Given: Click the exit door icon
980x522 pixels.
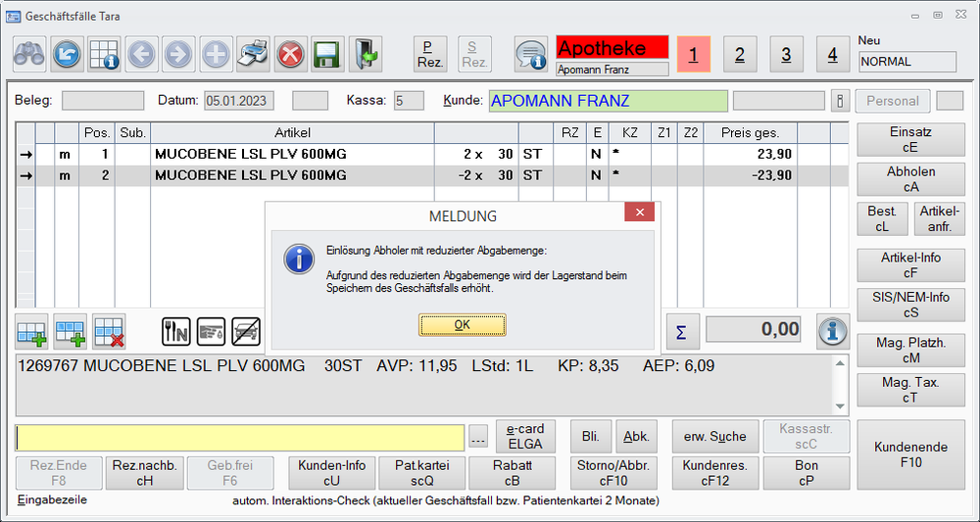Looking at the screenshot, I should pos(365,54).
